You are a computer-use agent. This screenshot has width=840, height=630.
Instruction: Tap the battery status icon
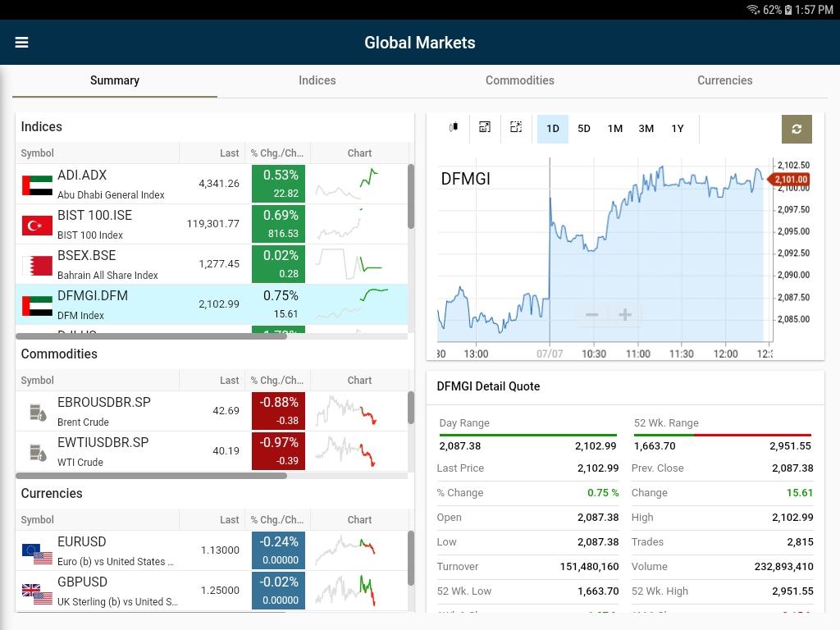point(788,10)
